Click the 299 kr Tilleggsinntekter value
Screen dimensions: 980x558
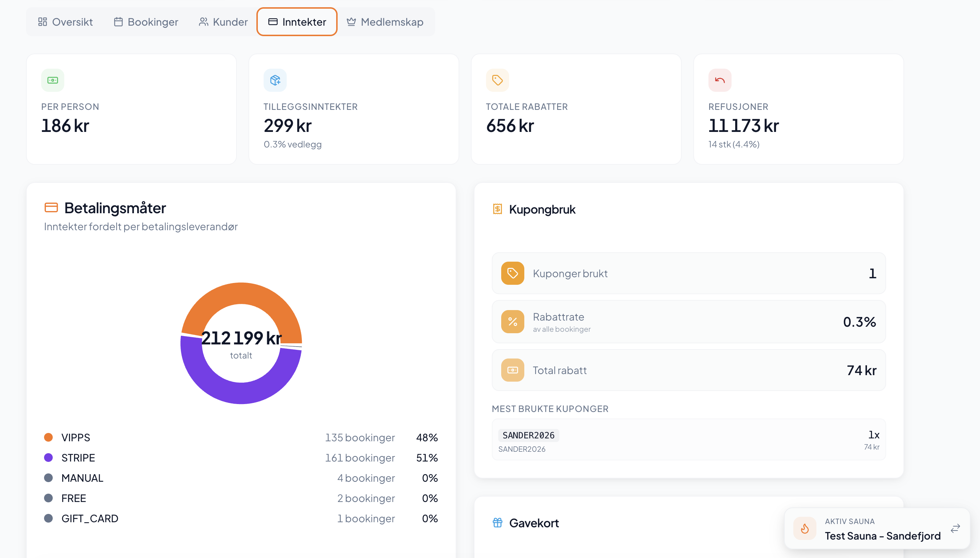(287, 126)
